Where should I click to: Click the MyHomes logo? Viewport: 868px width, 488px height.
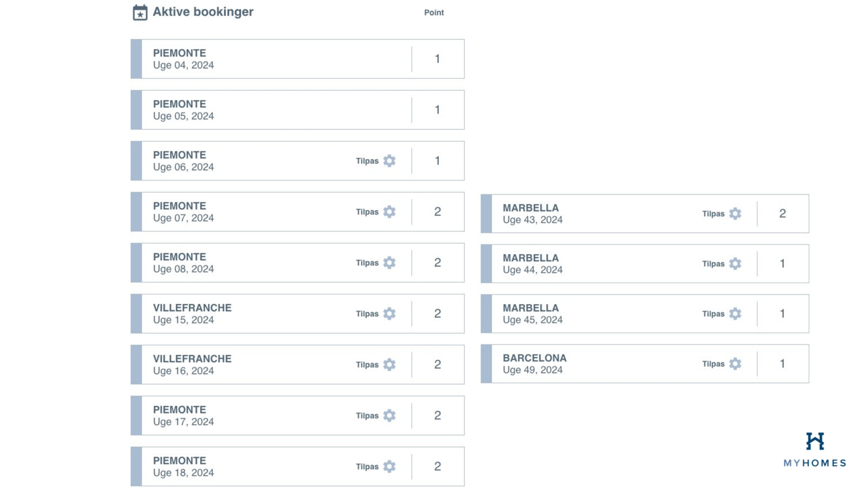click(814, 450)
